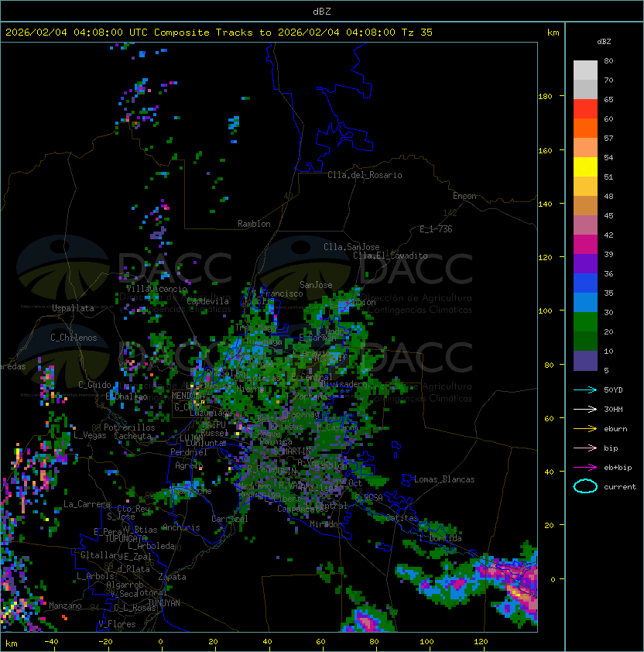Click the 'Zapata' map label

point(172,577)
